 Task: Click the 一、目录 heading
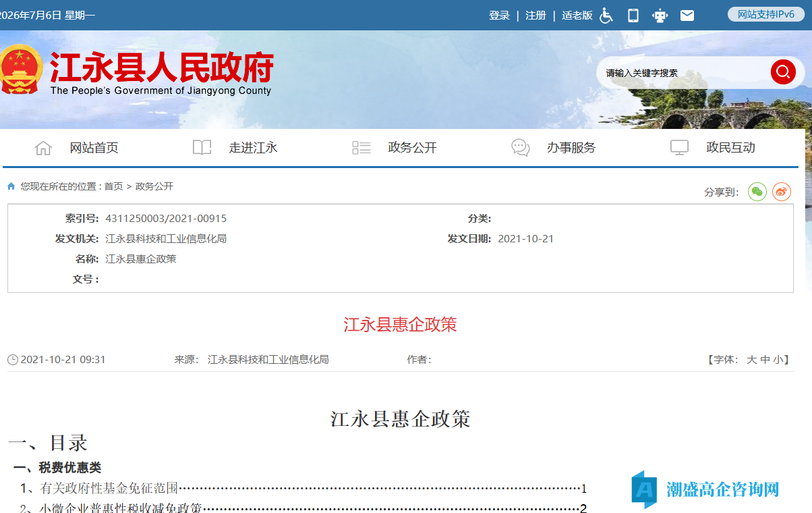pyautogui.click(x=48, y=443)
